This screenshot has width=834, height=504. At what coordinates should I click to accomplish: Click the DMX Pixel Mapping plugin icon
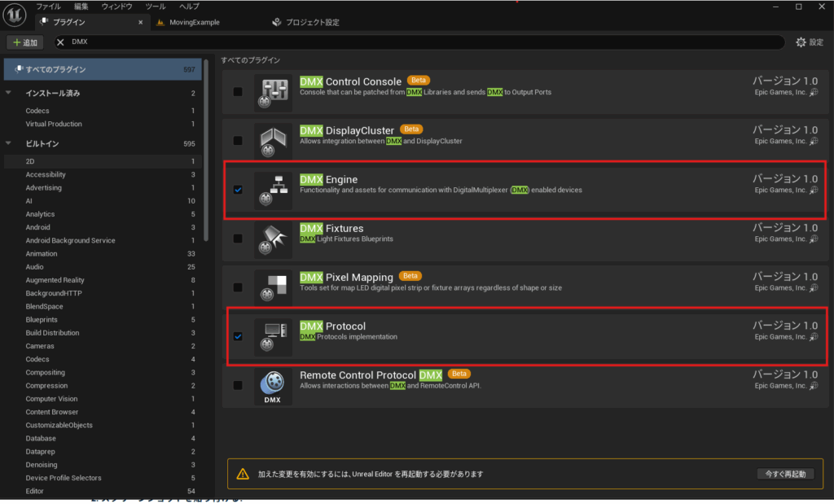click(x=273, y=288)
